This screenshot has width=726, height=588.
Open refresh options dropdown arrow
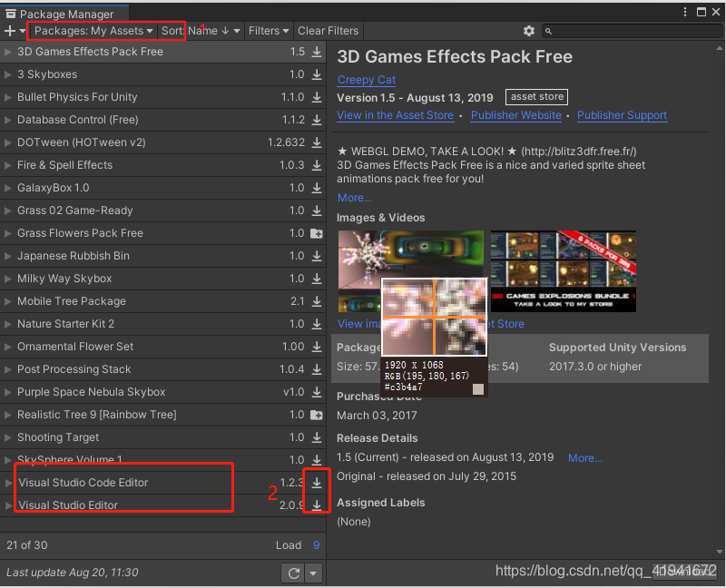[313, 573]
